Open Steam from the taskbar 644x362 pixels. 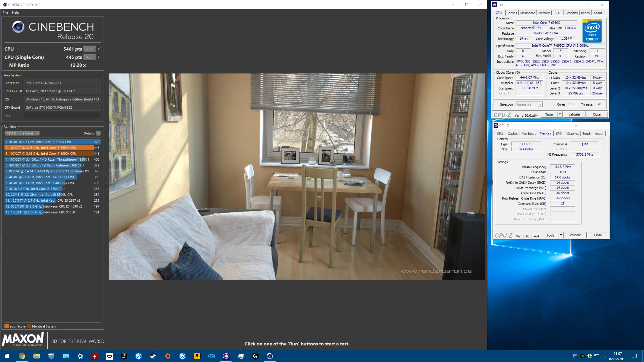153,356
